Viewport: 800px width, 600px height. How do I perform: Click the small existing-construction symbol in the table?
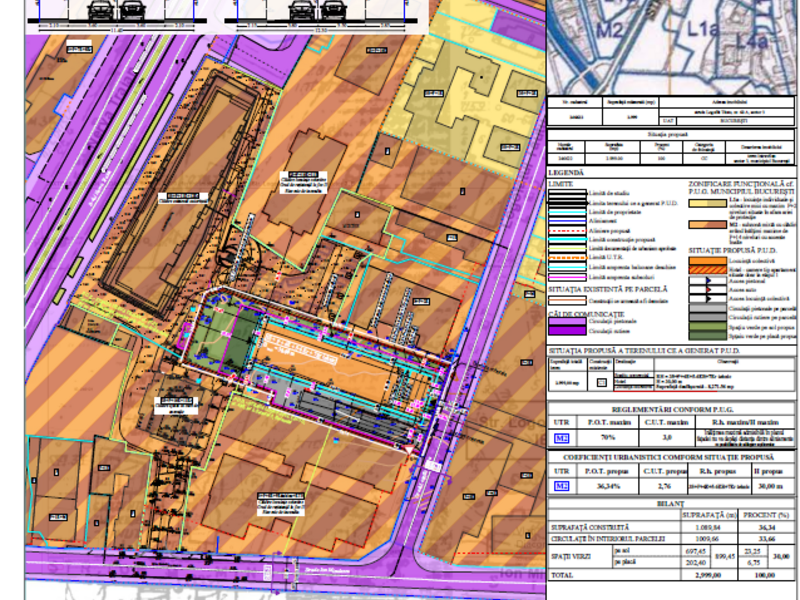tap(602, 382)
